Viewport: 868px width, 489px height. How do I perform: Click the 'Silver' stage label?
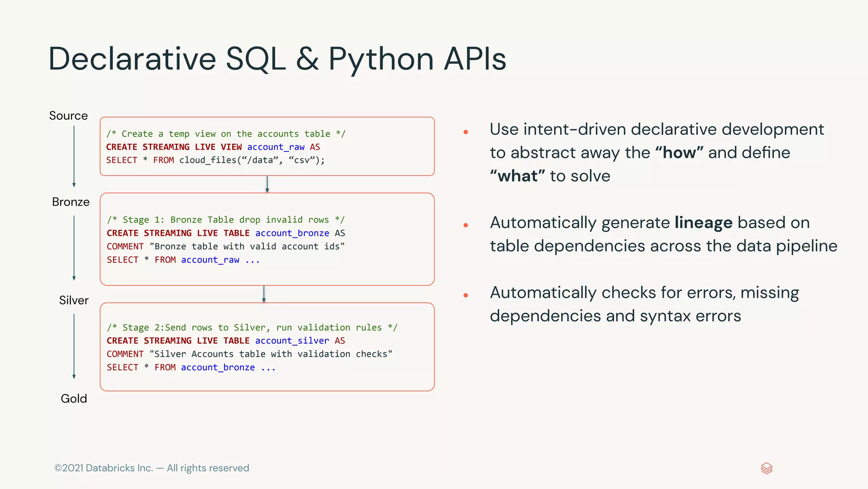tap(74, 300)
